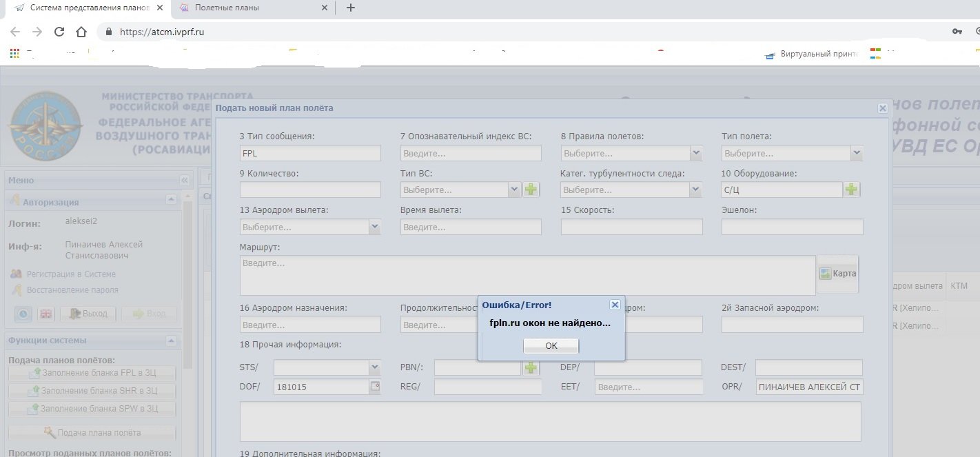Close the Подать новый план полёта window
980x457 pixels.
(882, 108)
